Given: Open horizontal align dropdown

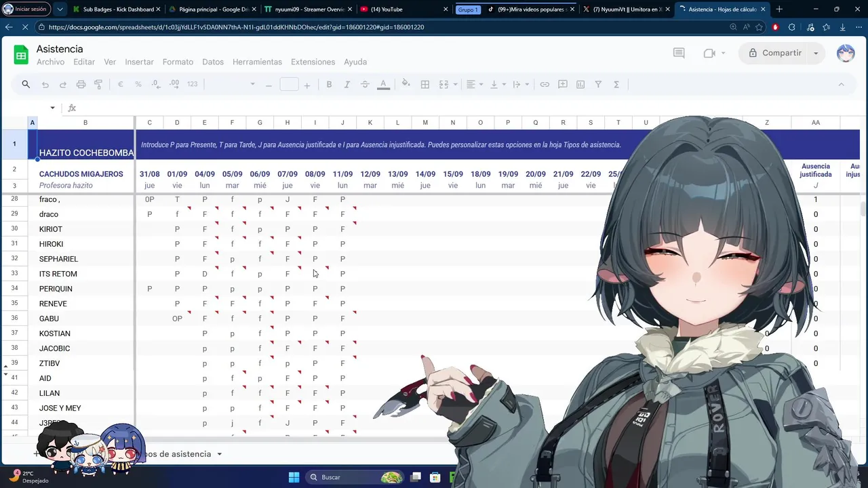Looking at the screenshot, I should tap(475, 85).
